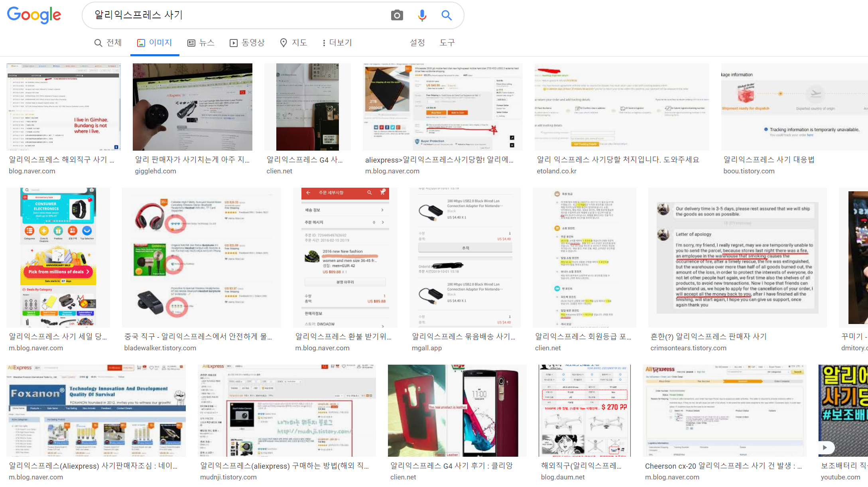
Task: Select the 이미지 images tab
Action: click(x=154, y=43)
